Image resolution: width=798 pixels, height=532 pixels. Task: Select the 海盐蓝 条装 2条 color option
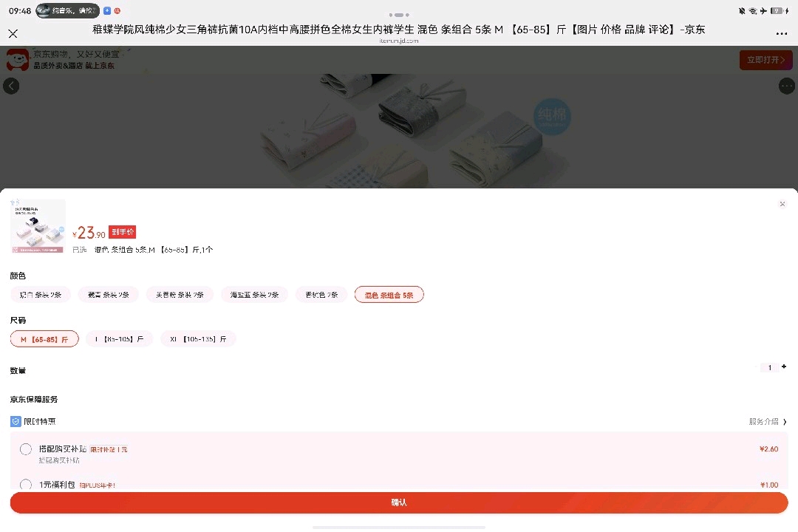click(x=254, y=295)
